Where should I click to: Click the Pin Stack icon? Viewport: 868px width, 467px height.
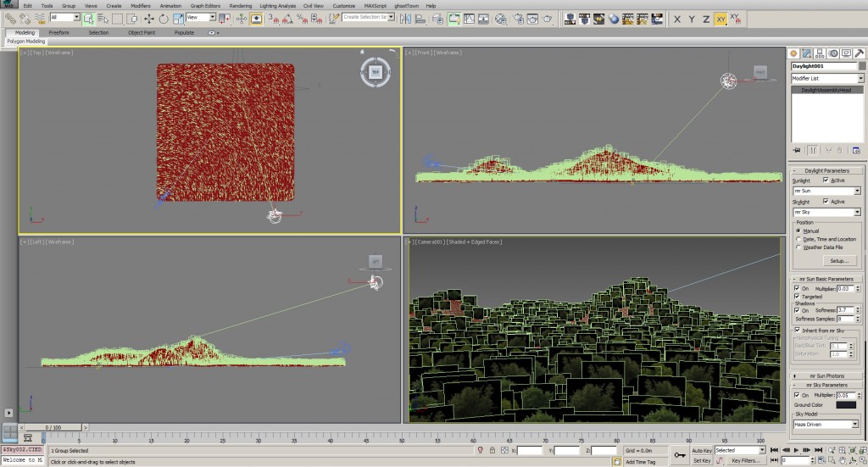point(797,150)
